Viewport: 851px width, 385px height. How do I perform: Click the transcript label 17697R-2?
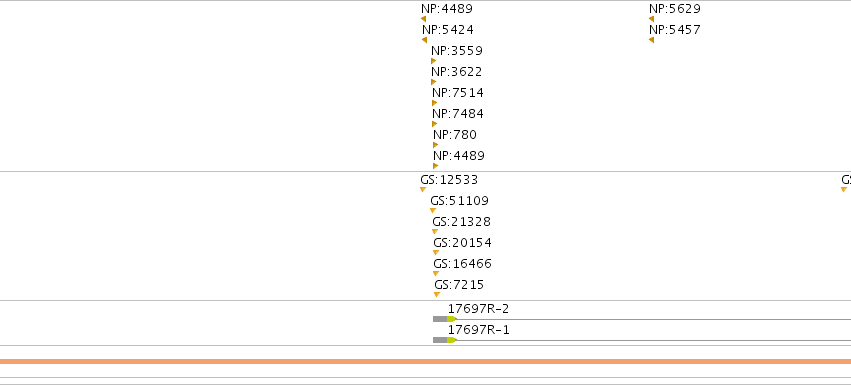478,309
